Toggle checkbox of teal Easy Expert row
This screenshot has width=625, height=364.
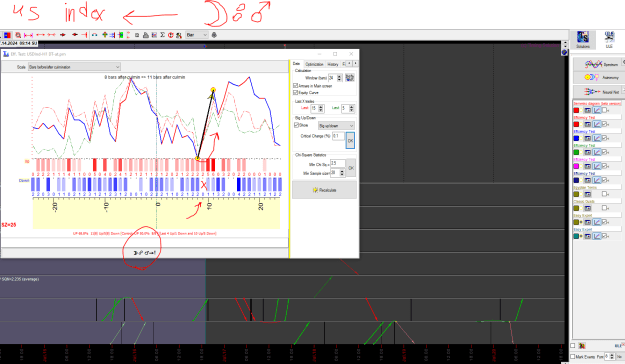click(x=604, y=236)
